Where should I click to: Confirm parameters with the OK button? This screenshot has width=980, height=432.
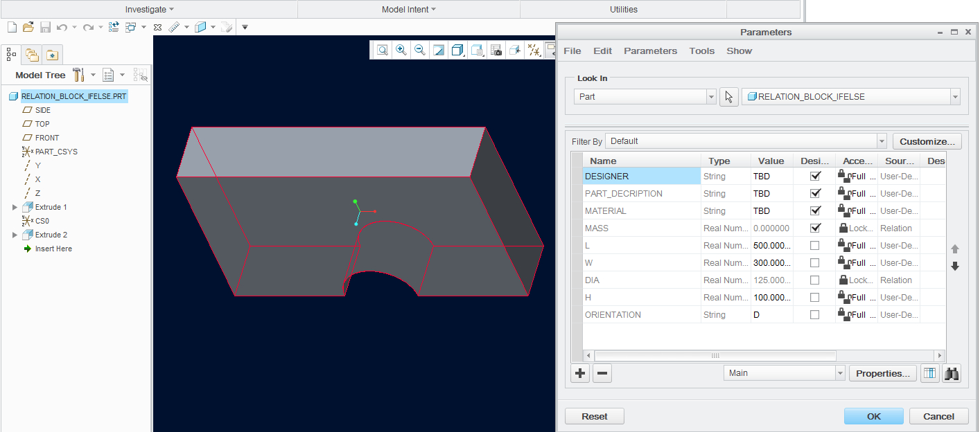[x=873, y=416]
